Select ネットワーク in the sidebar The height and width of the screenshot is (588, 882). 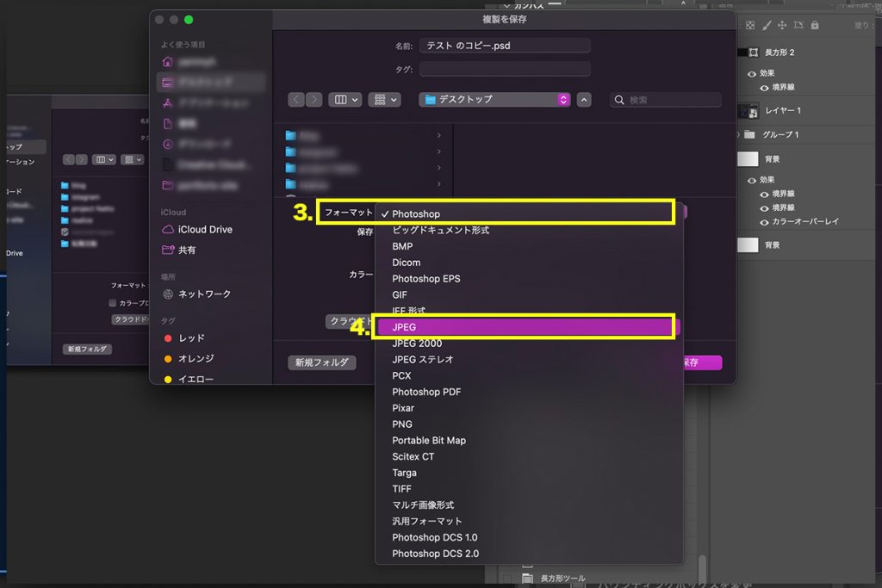[x=196, y=294]
